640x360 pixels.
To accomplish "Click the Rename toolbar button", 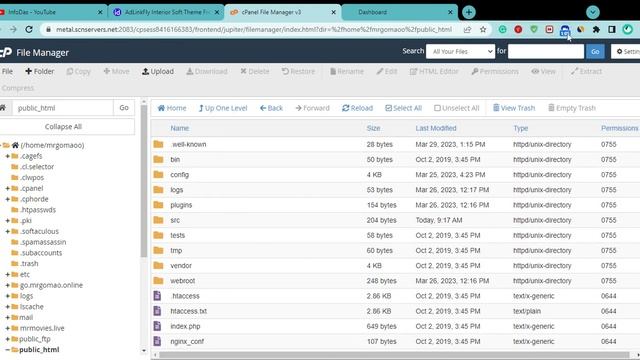I will [347, 71].
